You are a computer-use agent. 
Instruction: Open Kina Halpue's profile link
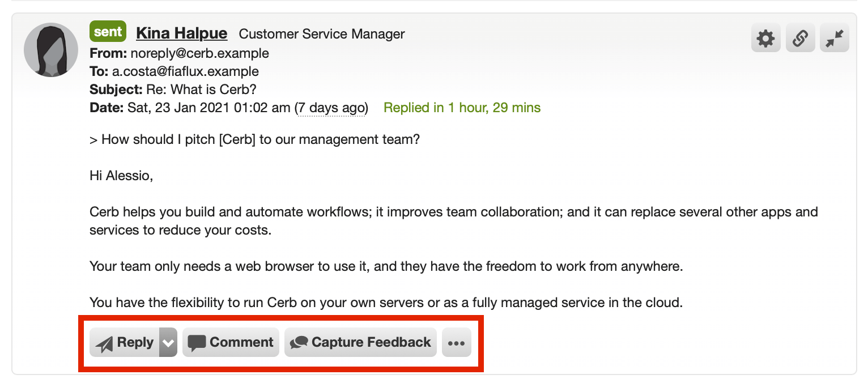(182, 33)
